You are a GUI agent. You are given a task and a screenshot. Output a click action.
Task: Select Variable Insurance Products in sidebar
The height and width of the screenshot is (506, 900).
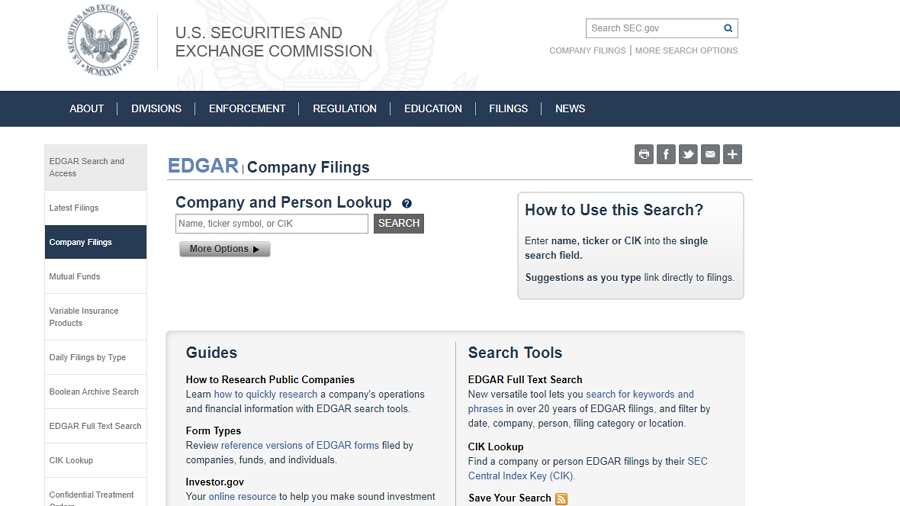95,317
